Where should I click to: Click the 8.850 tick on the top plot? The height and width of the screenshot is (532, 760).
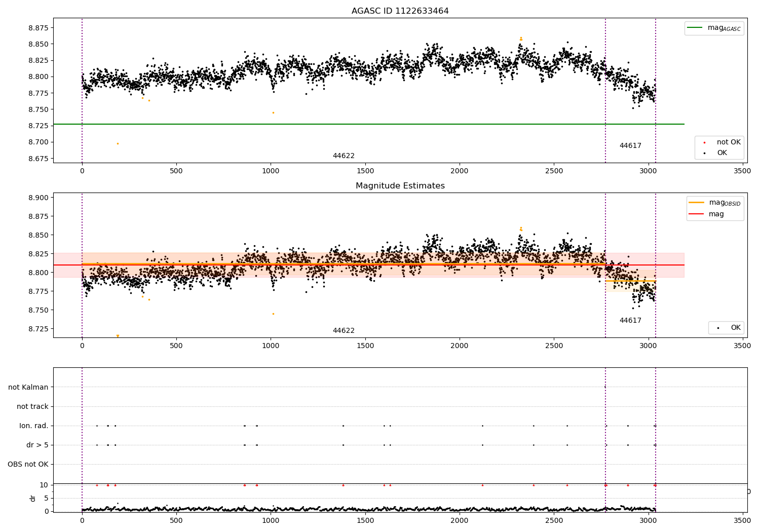[x=39, y=45]
